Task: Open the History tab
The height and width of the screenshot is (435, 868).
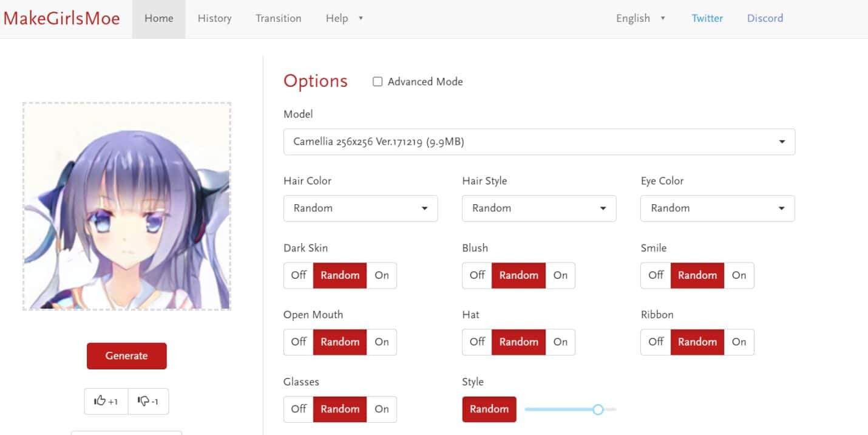Action: click(x=215, y=19)
